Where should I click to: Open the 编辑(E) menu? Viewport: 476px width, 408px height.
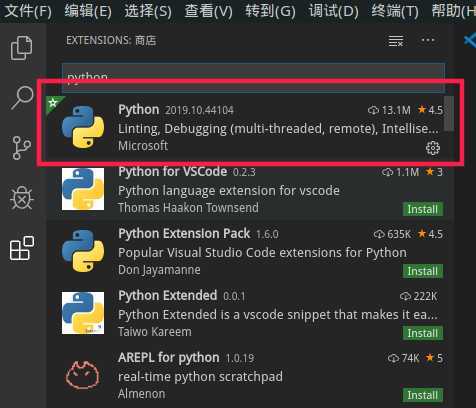[x=88, y=11]
